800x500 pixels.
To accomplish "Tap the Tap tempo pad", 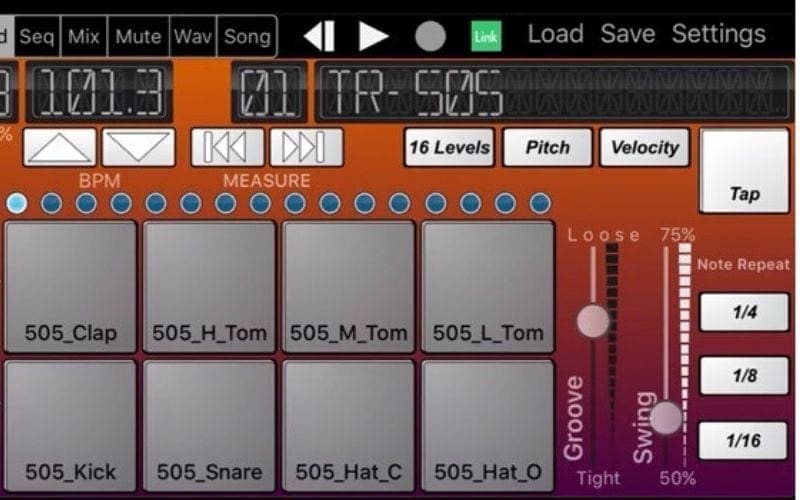I will (744, 171).
